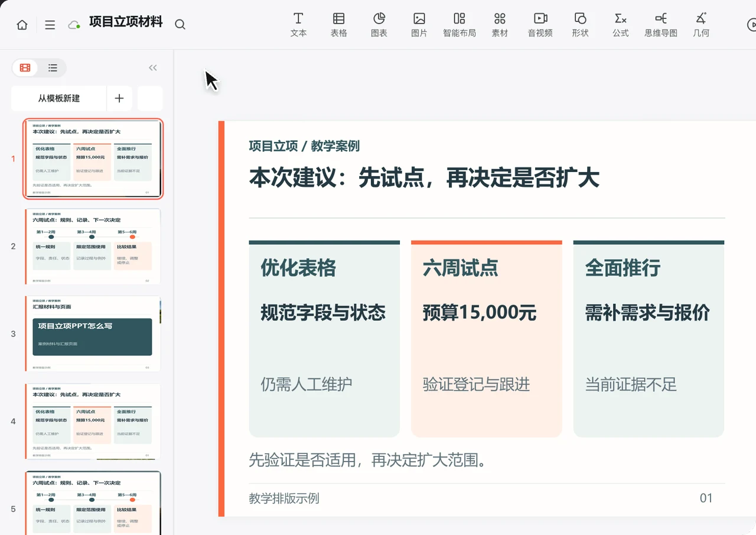Click the text 需补需求与报价

point(647,312)
